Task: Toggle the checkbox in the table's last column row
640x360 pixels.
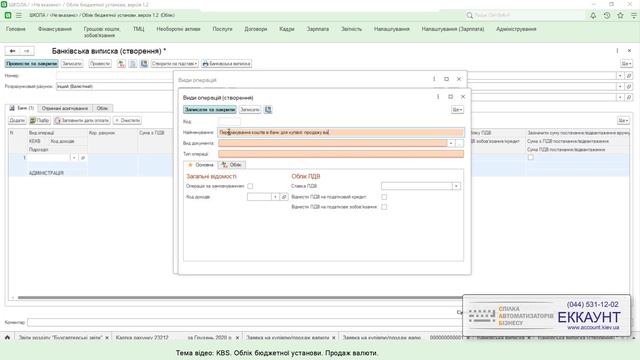Action: (531, 158)
